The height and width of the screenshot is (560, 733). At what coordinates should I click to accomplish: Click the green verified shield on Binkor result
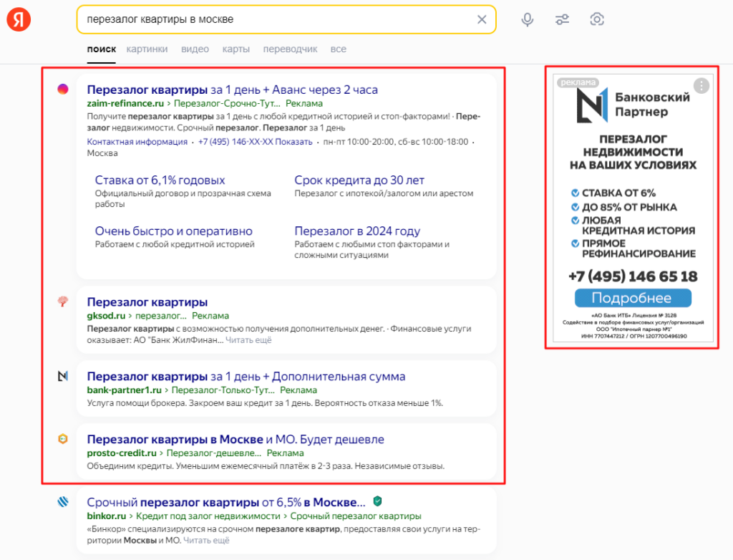click(377, 501)
